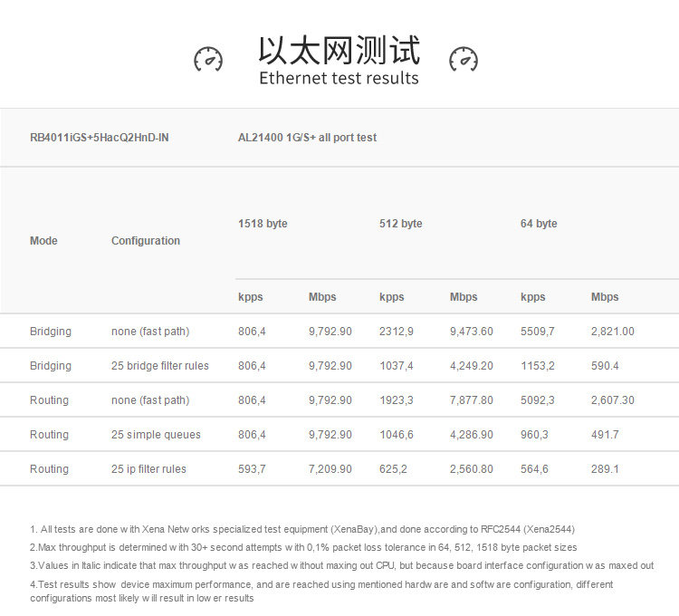Screen dimensions: 679x616
Task: Click the value 1037,4
Action: [397, 366]
